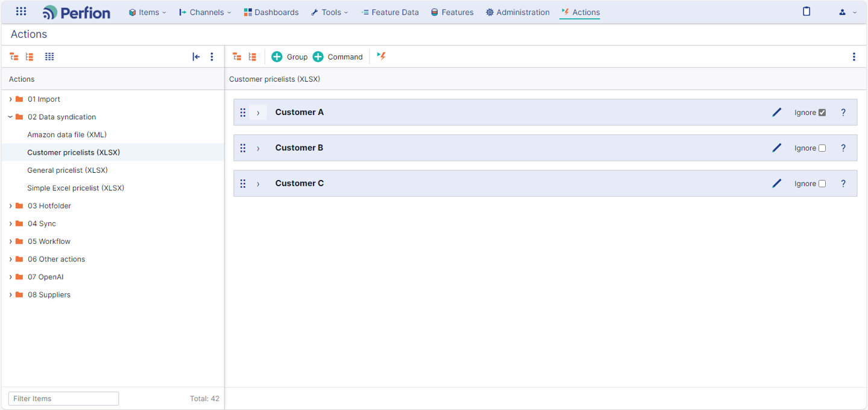Click Add Group button

289,57
